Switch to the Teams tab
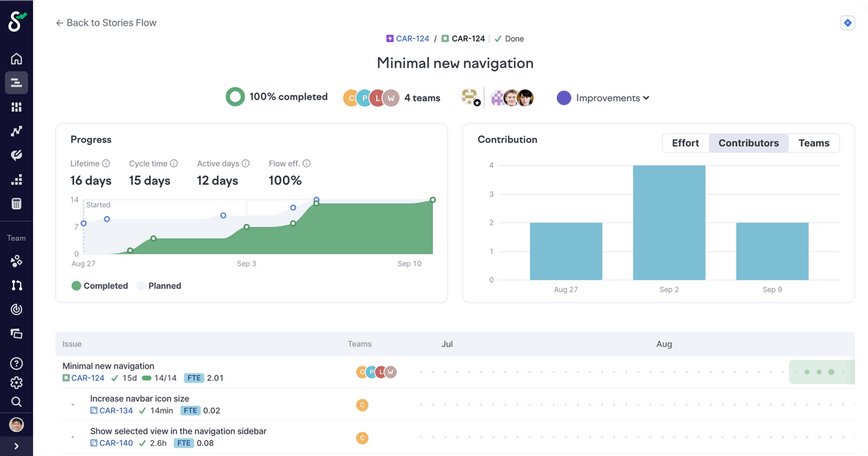 813,143
